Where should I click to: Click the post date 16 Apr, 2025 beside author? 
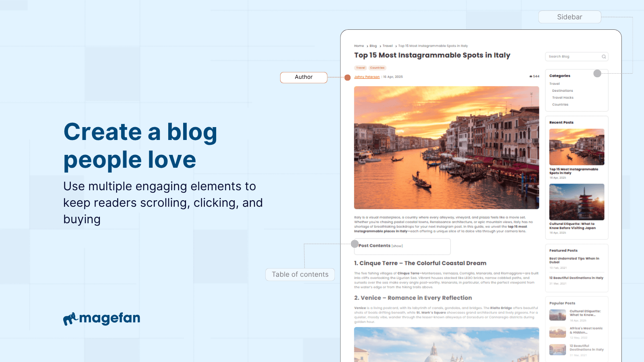393,77
